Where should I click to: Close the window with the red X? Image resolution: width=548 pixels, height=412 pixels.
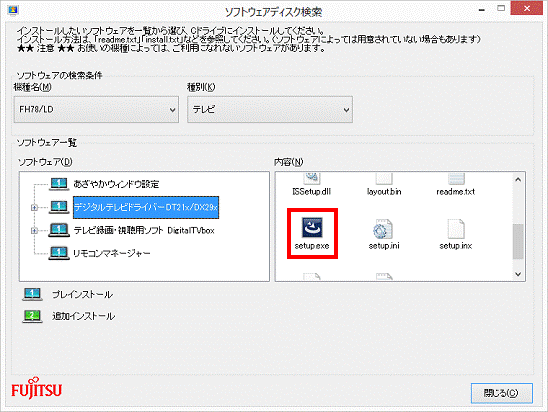527,8
